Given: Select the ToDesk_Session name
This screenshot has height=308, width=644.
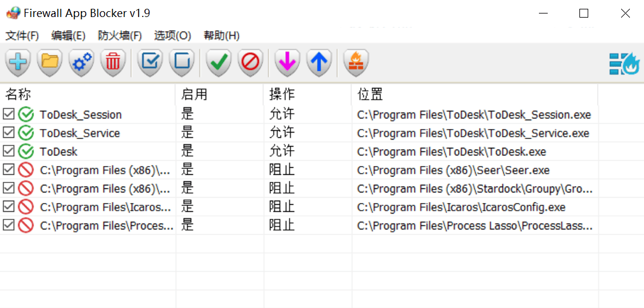Looking at the screenshot, I should [x=80, y=115].
